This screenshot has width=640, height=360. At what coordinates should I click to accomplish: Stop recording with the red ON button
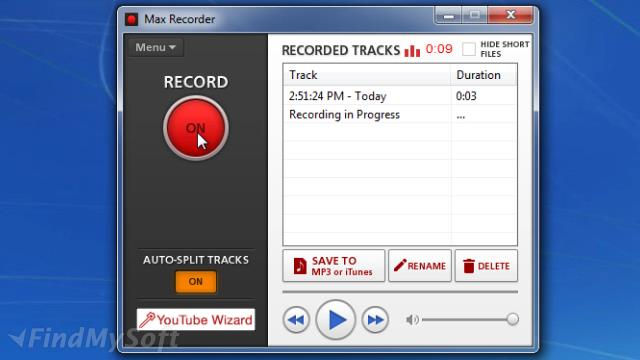pyautogui.click(x=196, y=128)
